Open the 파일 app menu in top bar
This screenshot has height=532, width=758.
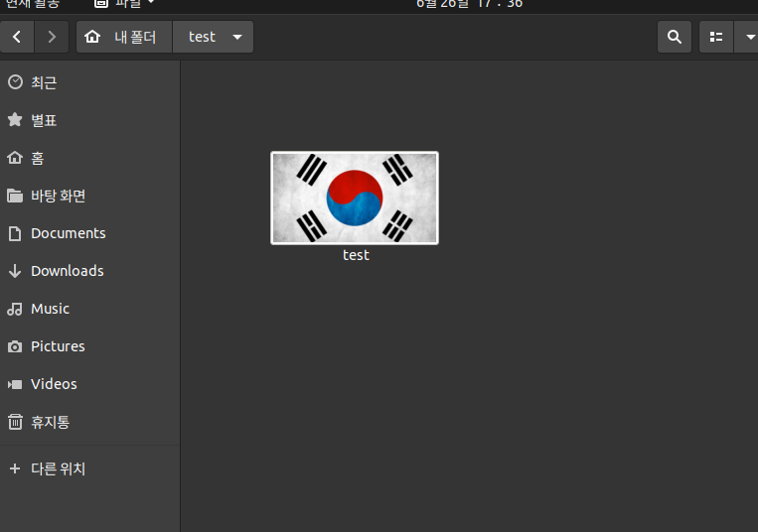pyautogui.click(x=125, y=3)
